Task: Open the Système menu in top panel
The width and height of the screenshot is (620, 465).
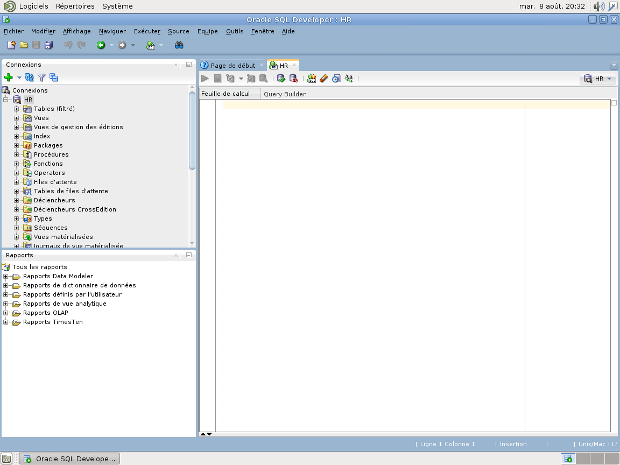Action: click(x=117, y=6)
